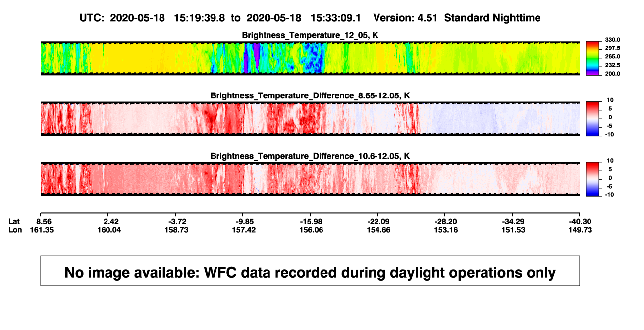Click latitude value -34.29

click(x=512, y=221)
